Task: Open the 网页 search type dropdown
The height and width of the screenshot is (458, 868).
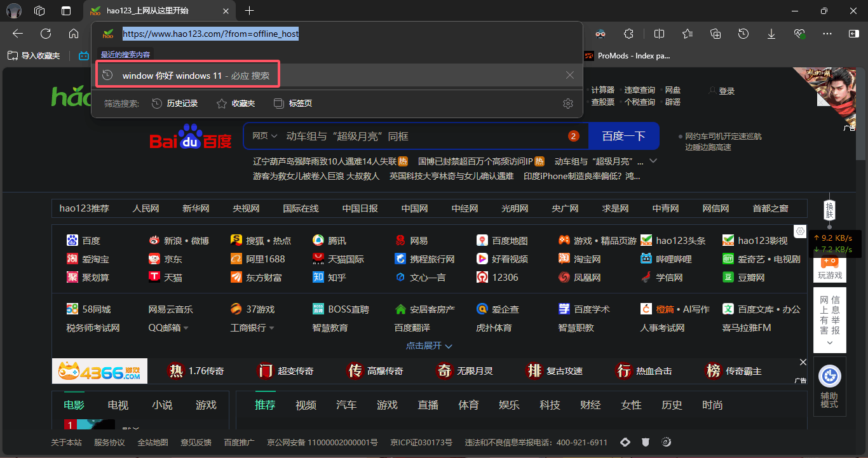Action: pos(265,136)
